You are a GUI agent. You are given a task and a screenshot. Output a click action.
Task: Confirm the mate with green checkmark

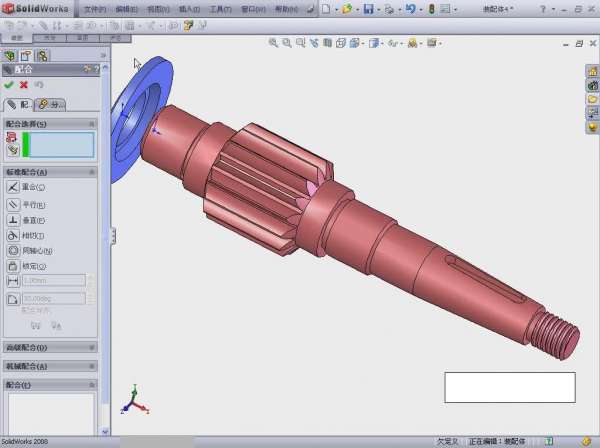(9, 85)
